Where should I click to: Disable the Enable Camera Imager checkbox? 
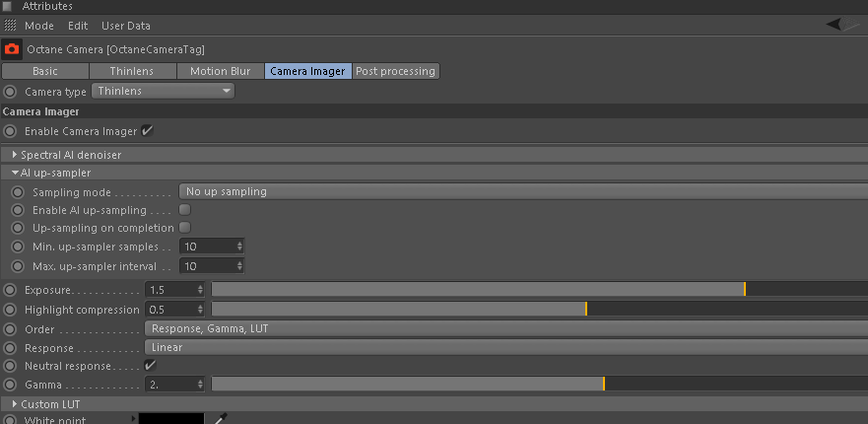coord(148,131)
